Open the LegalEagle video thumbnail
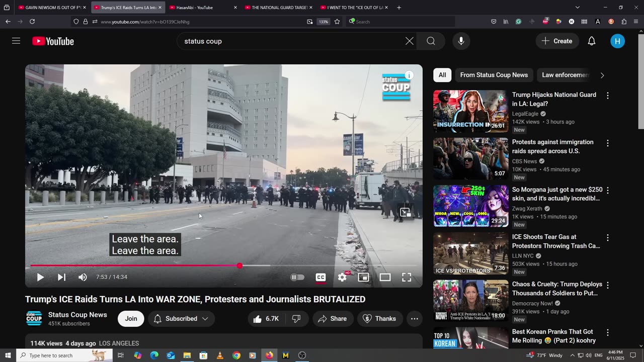Image resolution: width=644 pixels, height=362 pixels. (x=471, y=112)
